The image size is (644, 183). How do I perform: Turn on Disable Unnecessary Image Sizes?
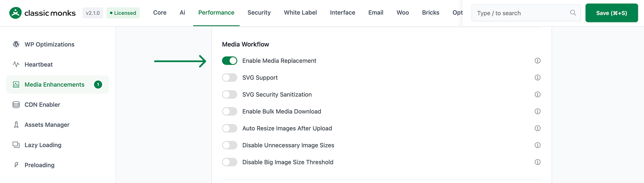click(230, 145)
